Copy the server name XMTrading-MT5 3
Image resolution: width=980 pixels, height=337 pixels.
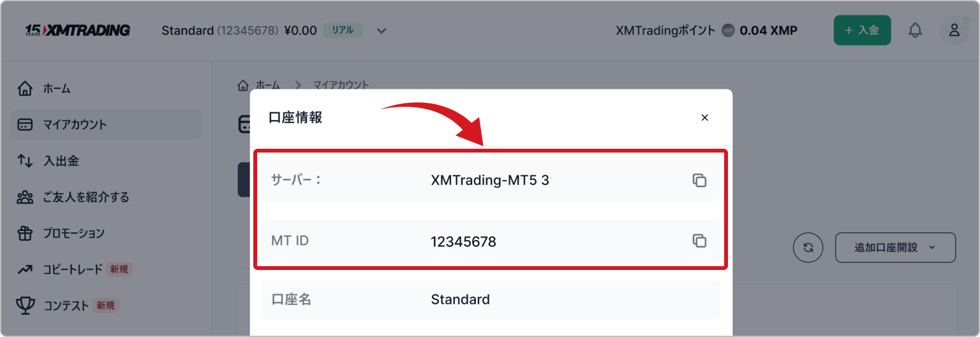click(699, 180)
